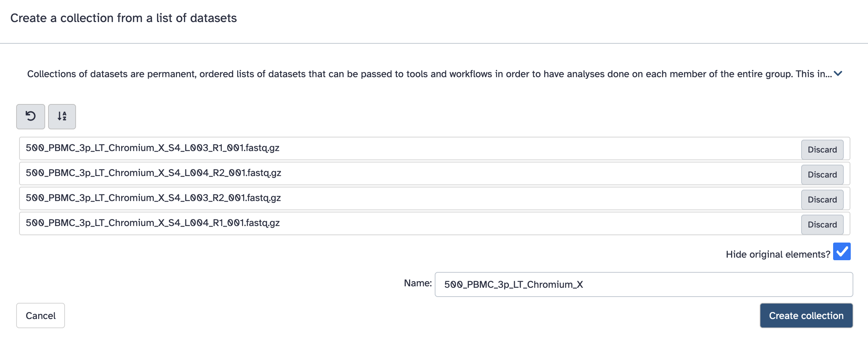The height and width of the screenshot is (344, 868).
Task: Click the dialog title Create a collection
Action: point(123,18)
